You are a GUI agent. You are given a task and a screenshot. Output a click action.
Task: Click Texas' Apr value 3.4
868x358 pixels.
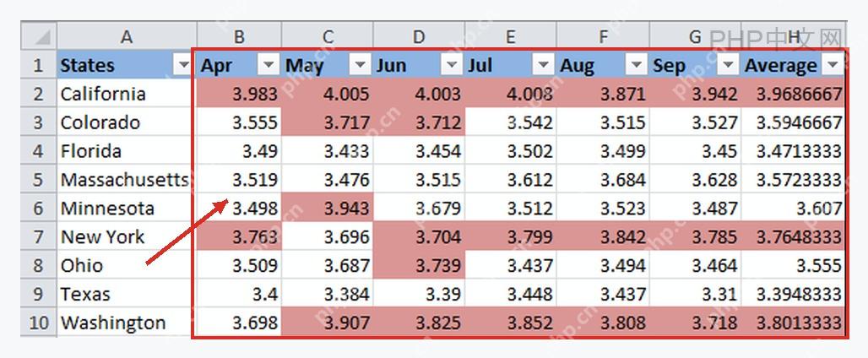click(x=239, y=294)
